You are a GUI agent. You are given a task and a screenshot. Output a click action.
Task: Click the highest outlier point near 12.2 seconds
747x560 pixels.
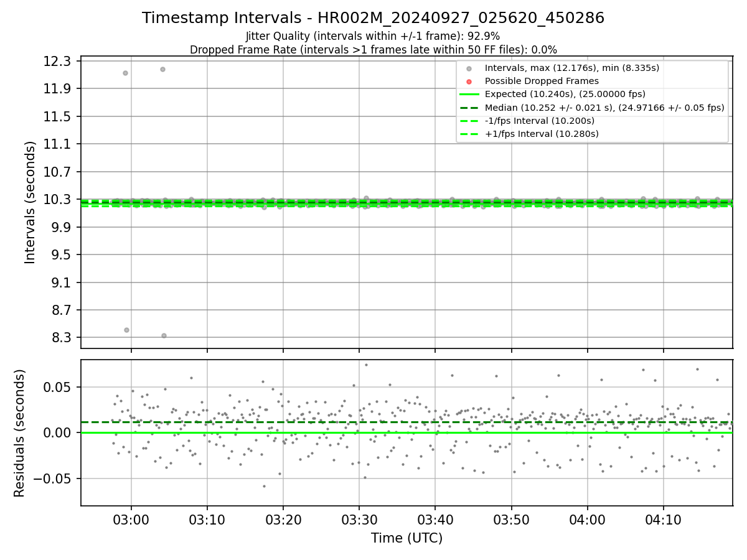pyautogui.click(x=162, y=69)
